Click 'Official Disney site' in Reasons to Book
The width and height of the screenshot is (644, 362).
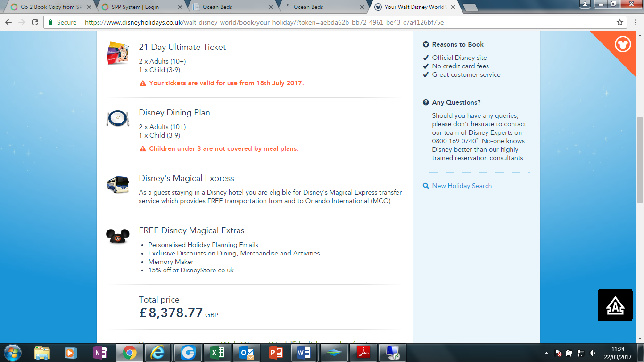pos(460,58)
